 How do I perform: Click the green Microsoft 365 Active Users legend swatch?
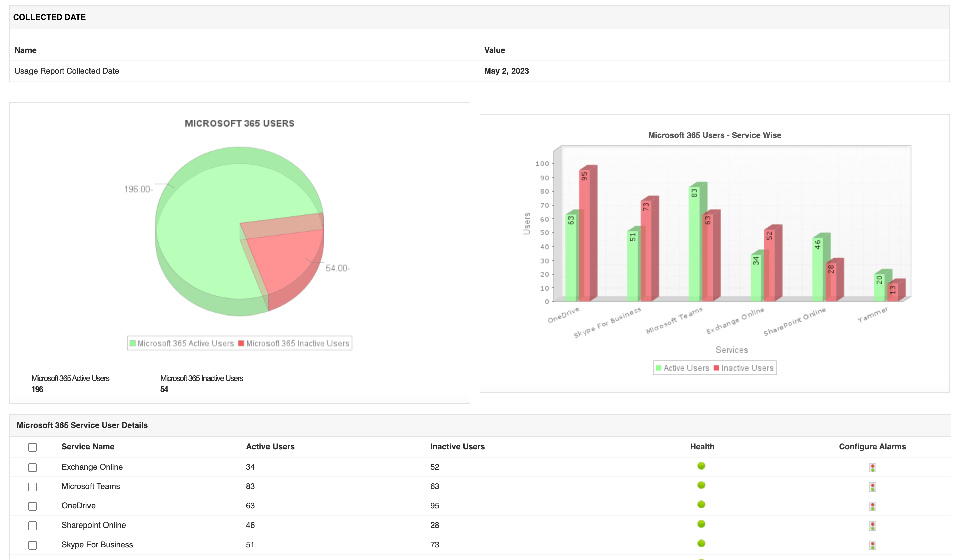pyautogui.click(x=133, y=343)
